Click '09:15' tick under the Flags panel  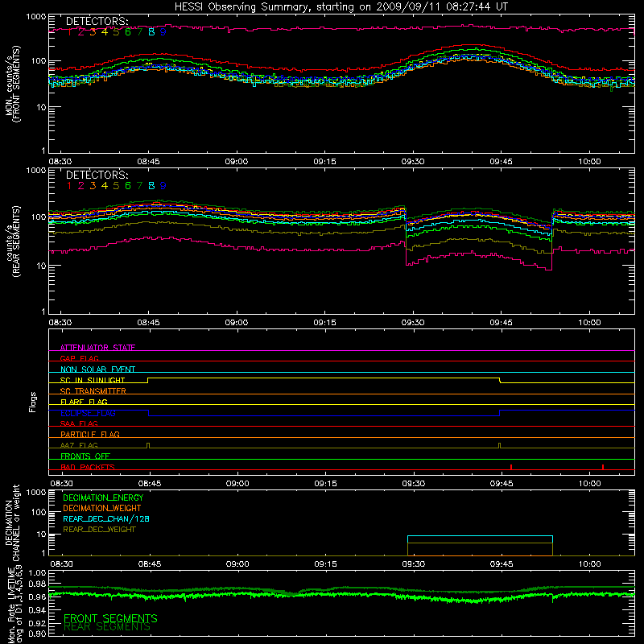(x=326, y=484)
